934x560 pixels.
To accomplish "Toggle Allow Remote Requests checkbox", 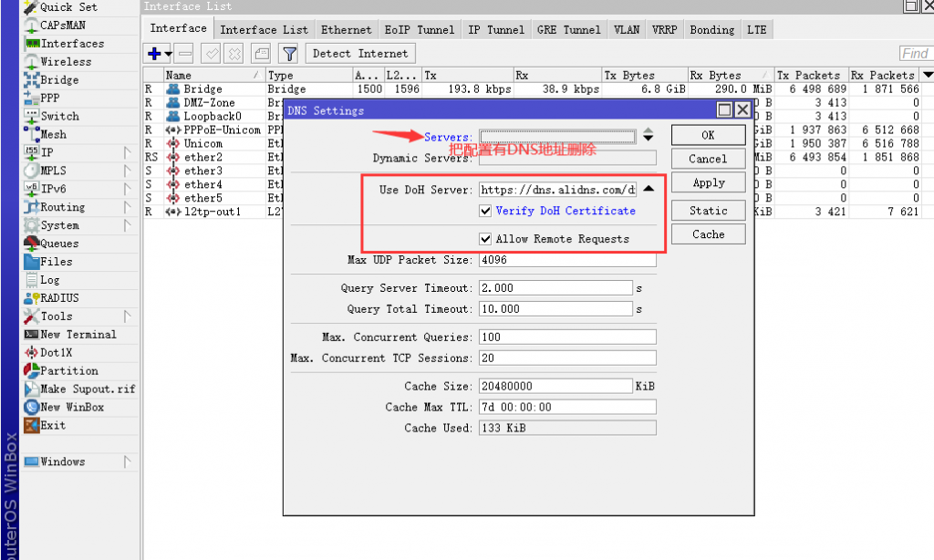I will click(x=485, y=239).
